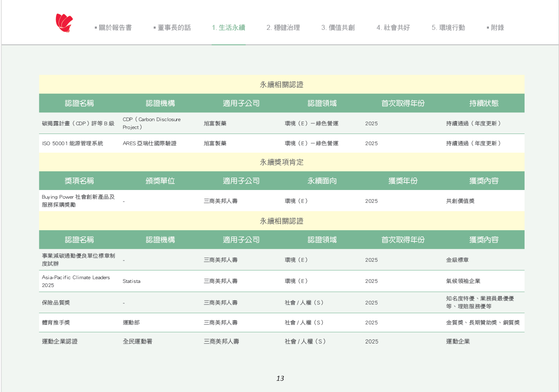The height and width of the screenshot is (392, 559).
Task: Select the 知名度特優、業務員最優 cell
Action: [x=480, y=302]
